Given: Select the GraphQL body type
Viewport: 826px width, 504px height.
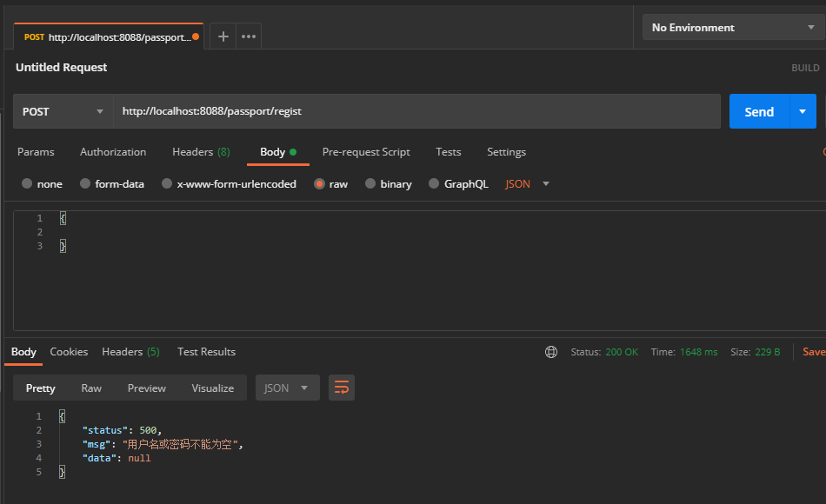Looking at the screenshot, I should 459,184.
